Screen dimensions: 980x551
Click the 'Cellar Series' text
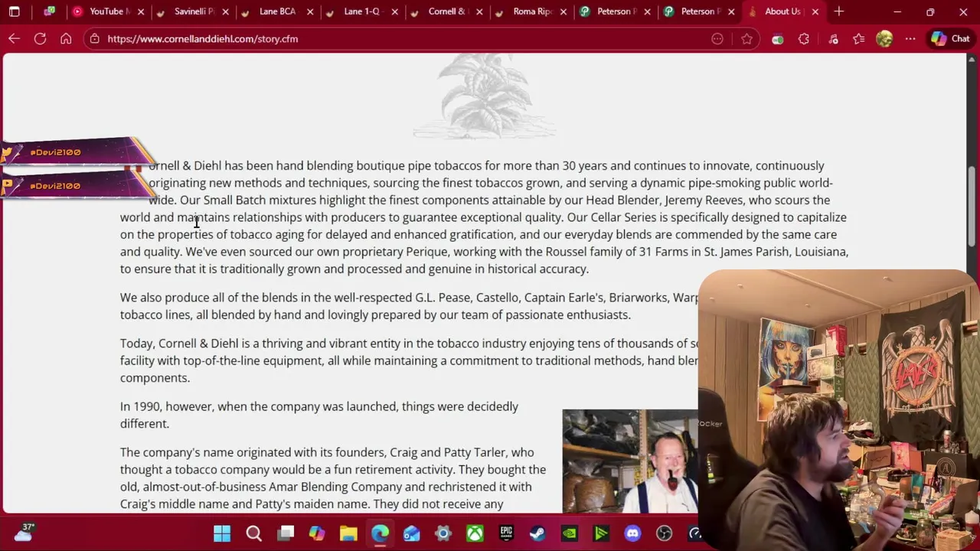(x=624, y=217)
